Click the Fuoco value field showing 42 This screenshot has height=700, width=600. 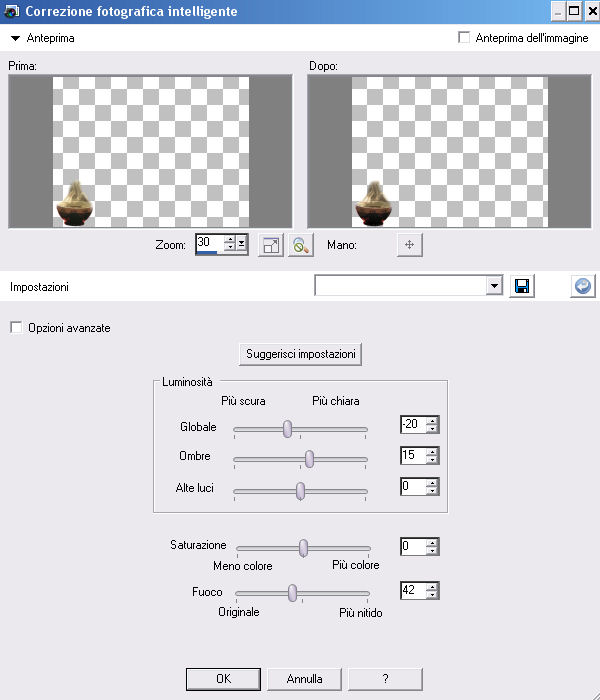413,590
